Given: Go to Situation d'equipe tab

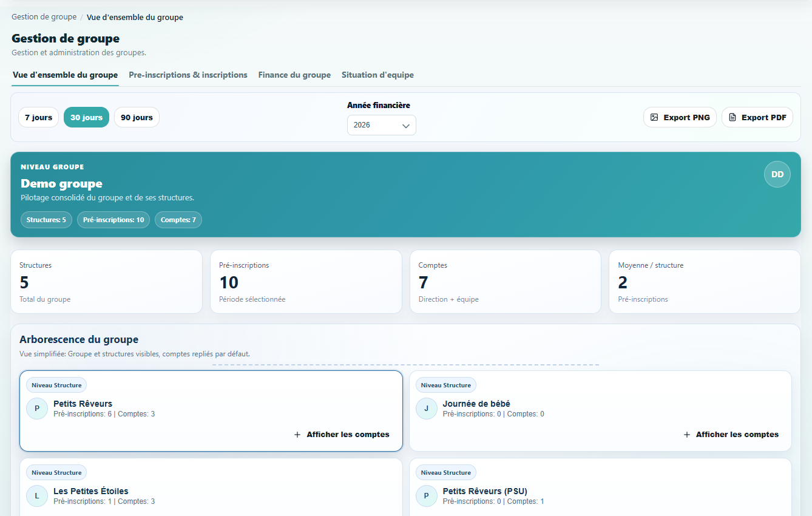Looking at the screenshot, I should (377, 75).
